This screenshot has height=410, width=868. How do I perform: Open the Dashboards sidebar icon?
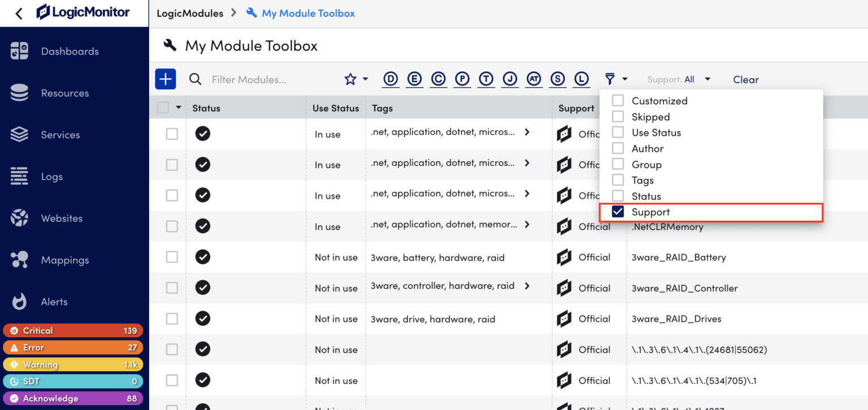click(x=19, y=51)
